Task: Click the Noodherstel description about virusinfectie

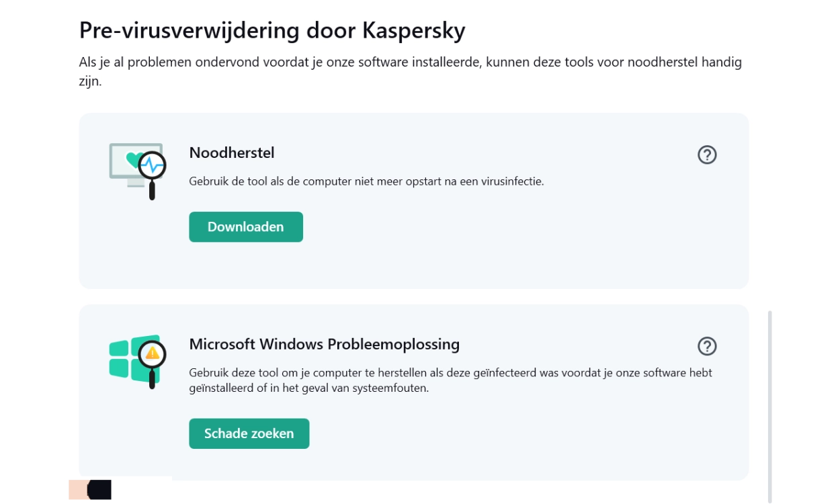Action: [366, 181]
